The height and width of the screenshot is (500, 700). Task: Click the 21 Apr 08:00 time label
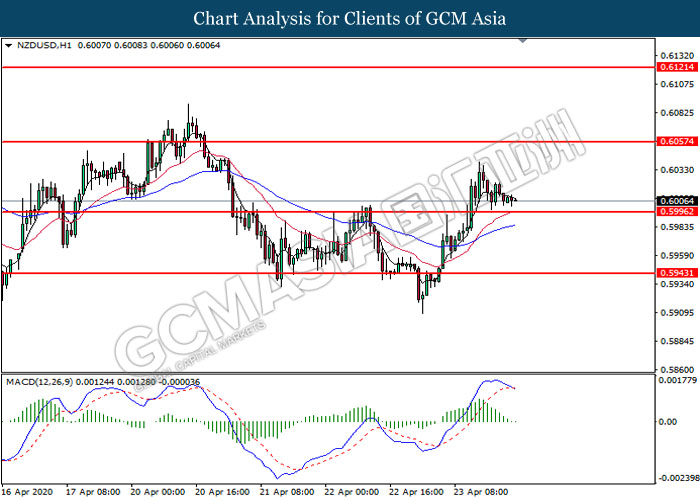tap(285, 492)
